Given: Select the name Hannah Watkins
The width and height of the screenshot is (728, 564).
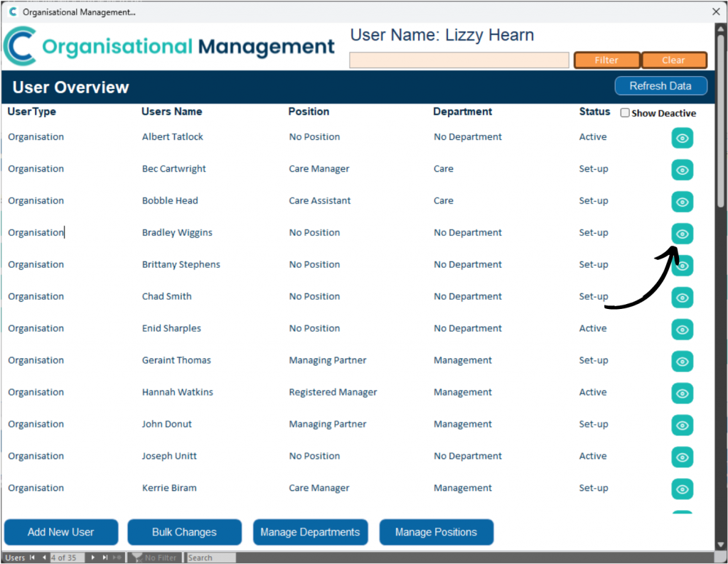Looking at the screenshot, I should (178, 392).
